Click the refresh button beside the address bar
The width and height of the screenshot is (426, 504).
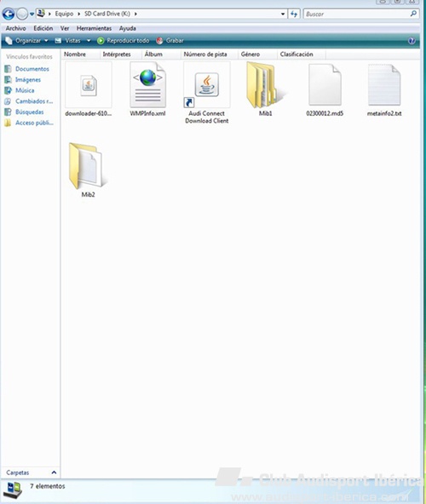(x=294, y=14)
